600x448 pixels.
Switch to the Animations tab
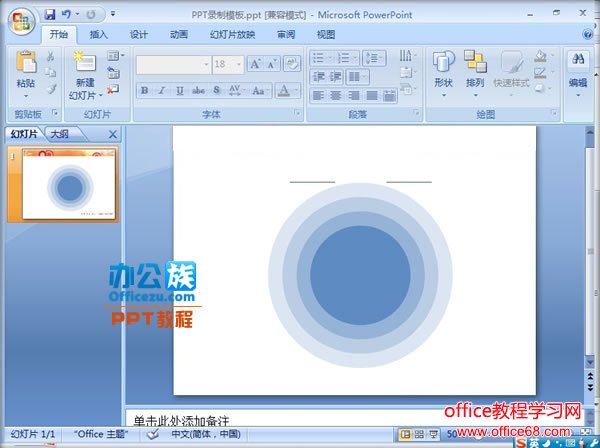coord(179,35)
